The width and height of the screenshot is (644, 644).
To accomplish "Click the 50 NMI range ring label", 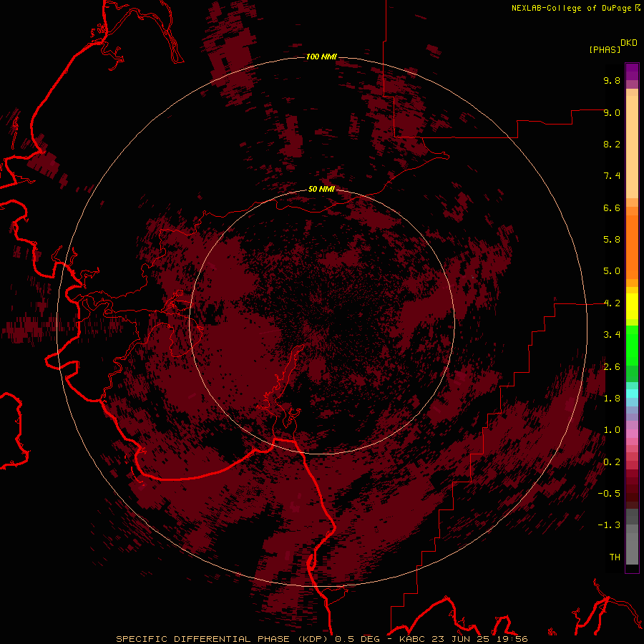I will coord(321,190).
